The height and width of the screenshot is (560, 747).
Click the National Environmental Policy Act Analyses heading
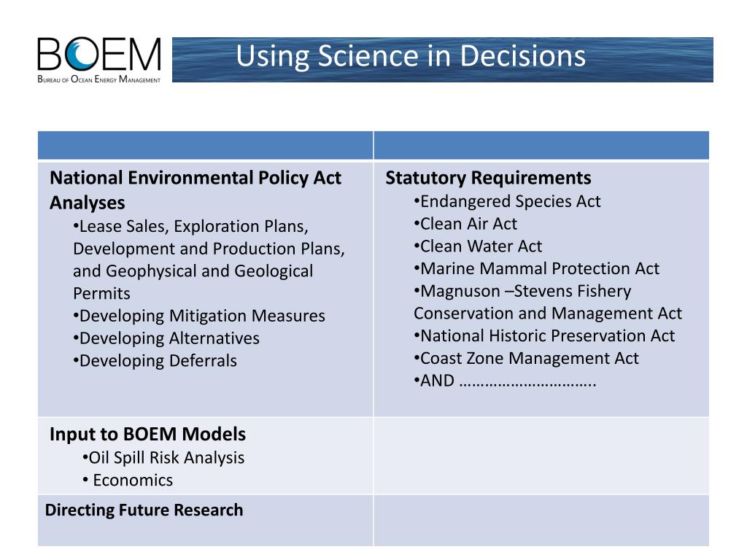[196, 190]
